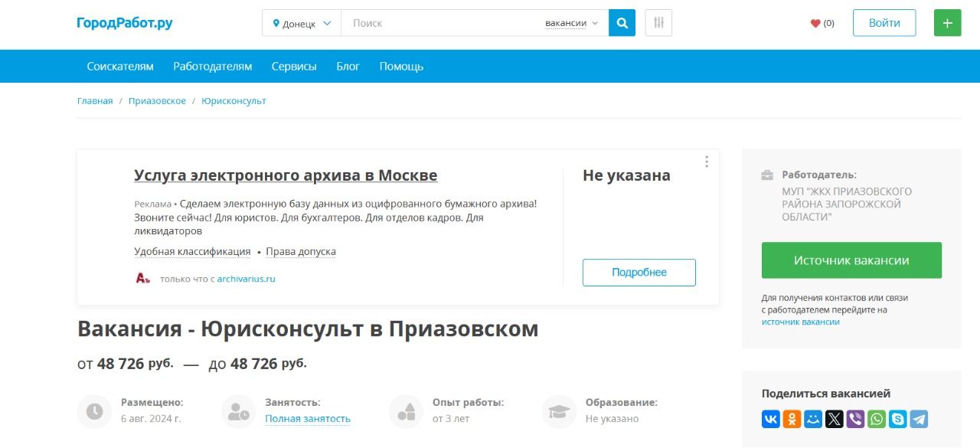980x448 pixels.
Task: Share the vacancy via WhatsApp
Action: pos(877,419)
